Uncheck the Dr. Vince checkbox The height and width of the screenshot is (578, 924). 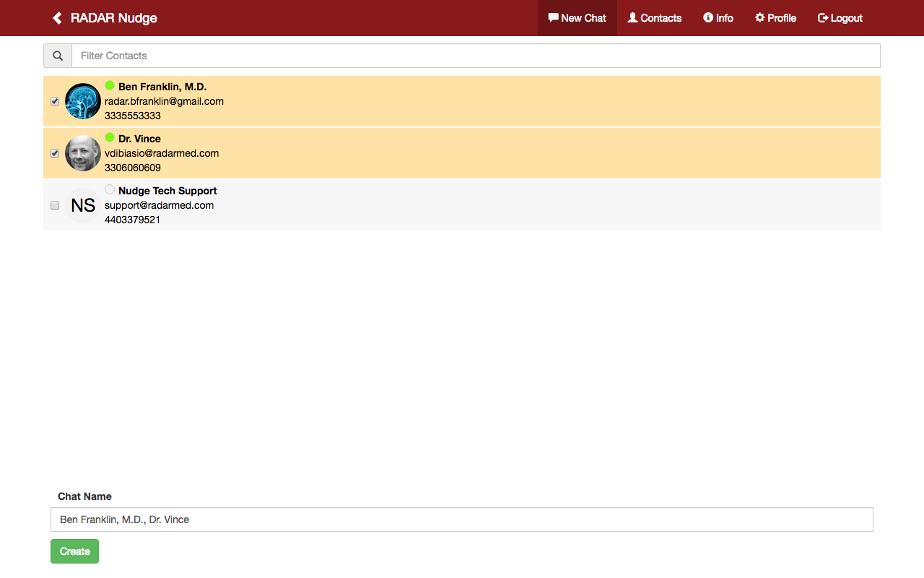tap(55, 153)
